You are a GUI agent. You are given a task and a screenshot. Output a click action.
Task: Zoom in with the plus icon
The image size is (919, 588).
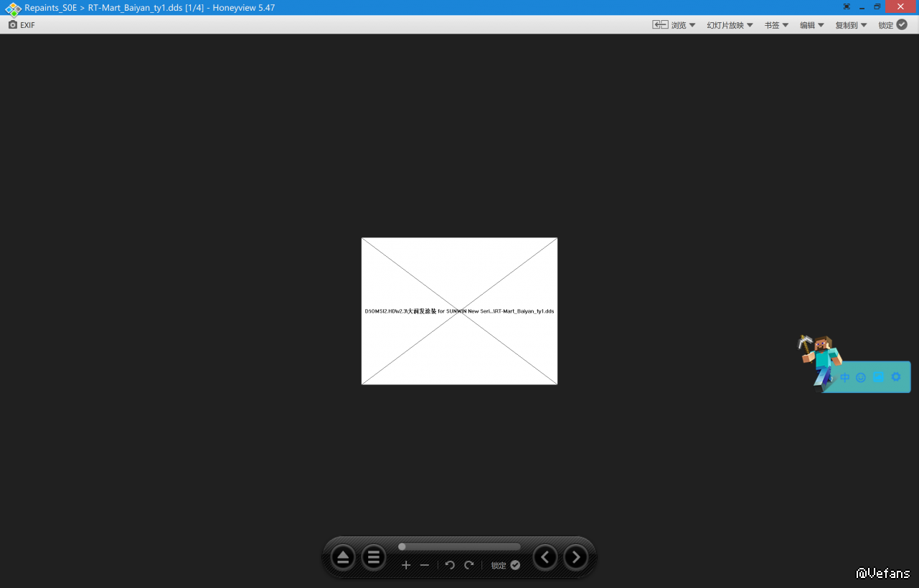(406, 565)
